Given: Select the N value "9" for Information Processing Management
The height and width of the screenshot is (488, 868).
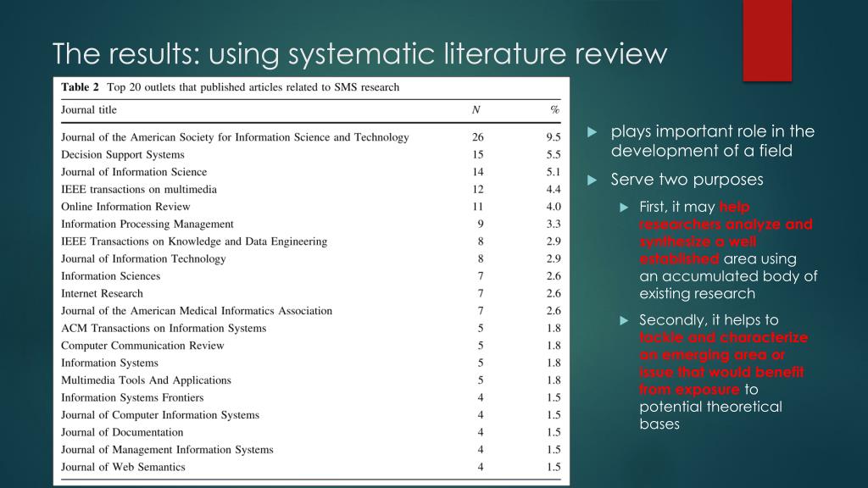Looking at the screenshot, I should (x=481, y=224).
